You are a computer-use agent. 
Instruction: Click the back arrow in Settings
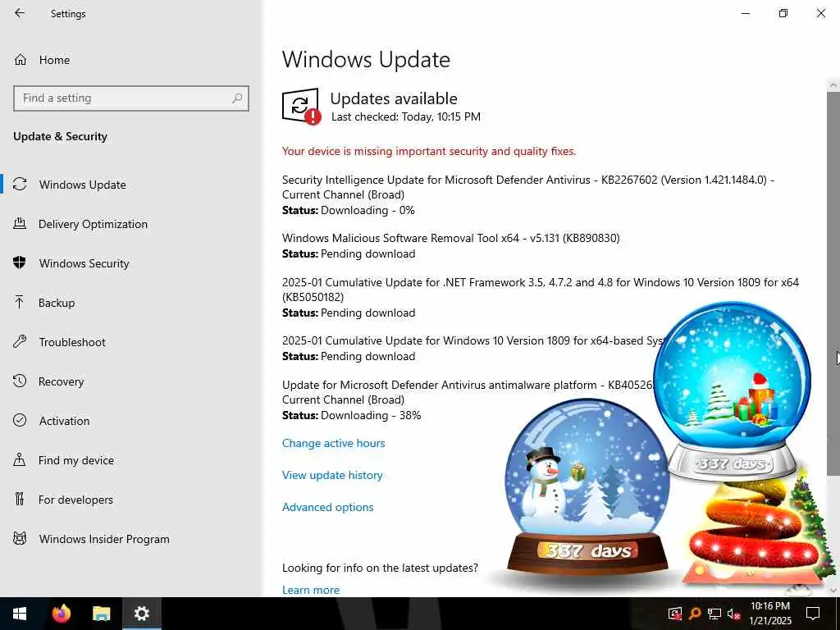(20, 13)
